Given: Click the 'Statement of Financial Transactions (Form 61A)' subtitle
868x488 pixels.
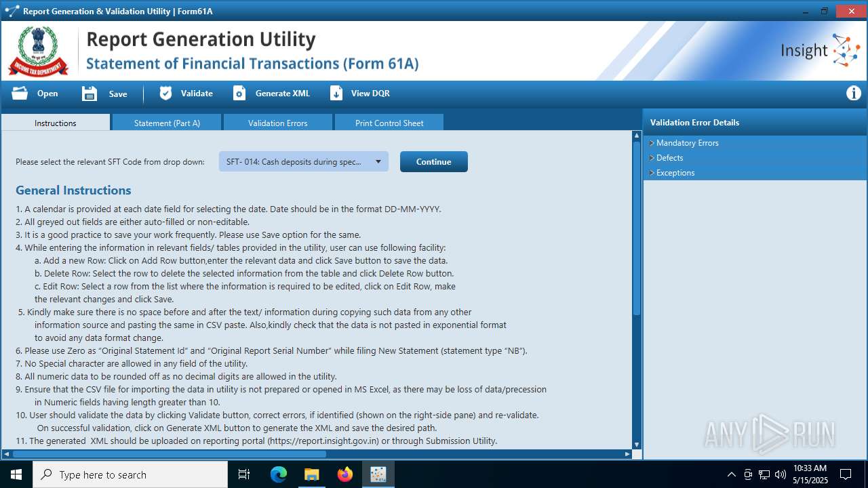Looking at the screenshot, I should pyautogui.click(x=252, y=64).
